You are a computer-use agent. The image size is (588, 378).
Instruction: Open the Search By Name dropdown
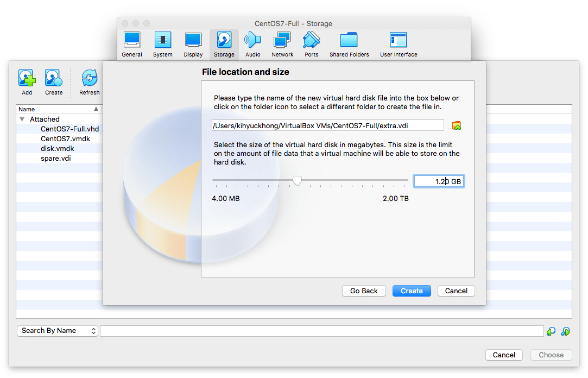[58, 331]
